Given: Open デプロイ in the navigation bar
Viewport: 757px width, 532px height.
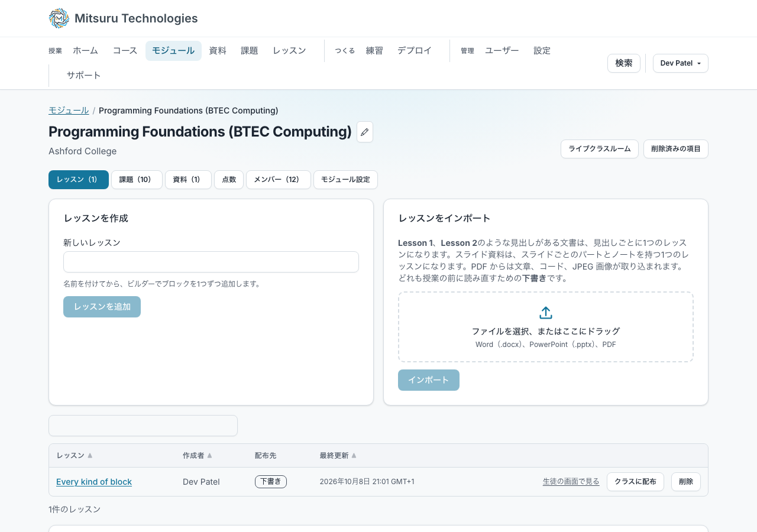Looking at the screenshot, I should click(x=415, y=51).
